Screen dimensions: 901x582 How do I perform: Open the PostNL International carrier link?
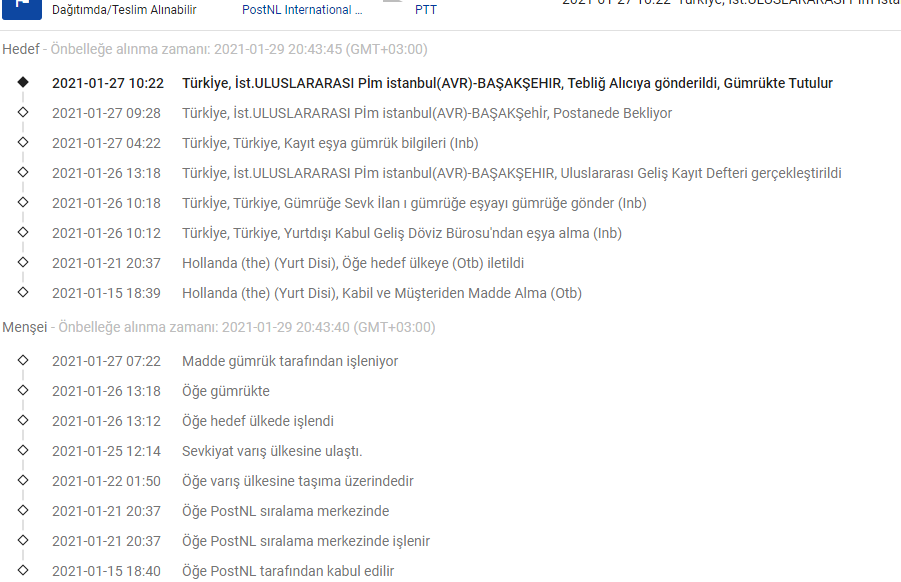coord(302,10)
